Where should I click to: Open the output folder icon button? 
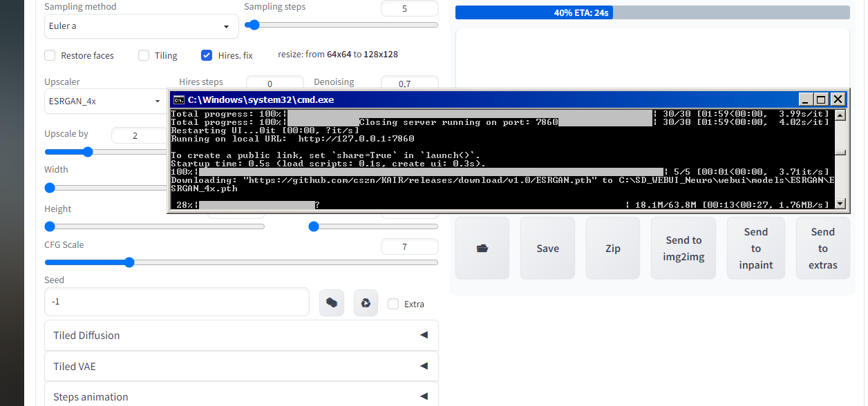coord(482,249)
